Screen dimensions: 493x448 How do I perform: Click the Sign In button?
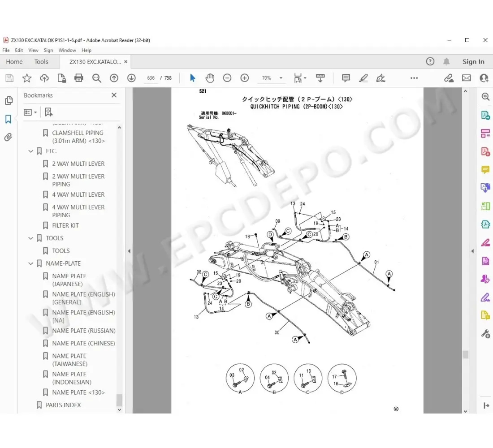[473, 61]
